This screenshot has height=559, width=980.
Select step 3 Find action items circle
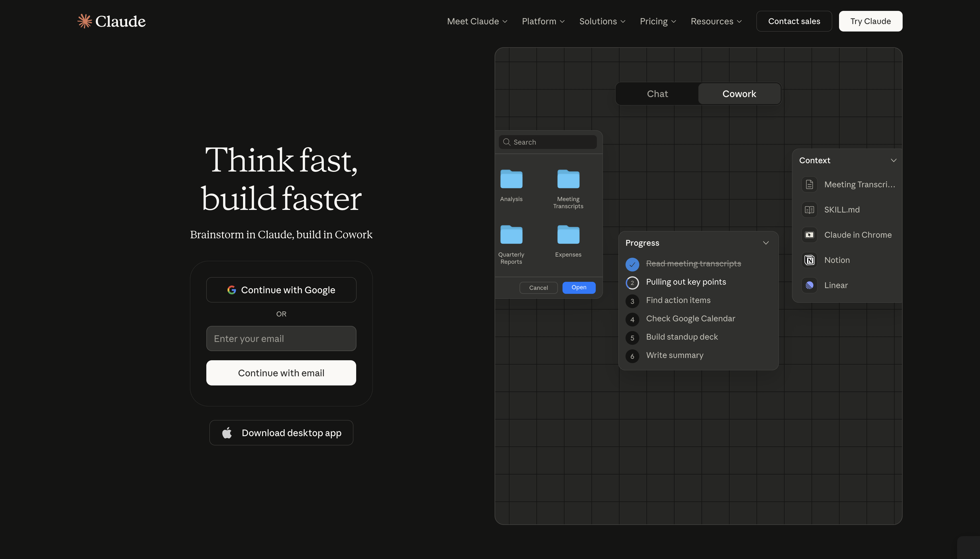632,301
